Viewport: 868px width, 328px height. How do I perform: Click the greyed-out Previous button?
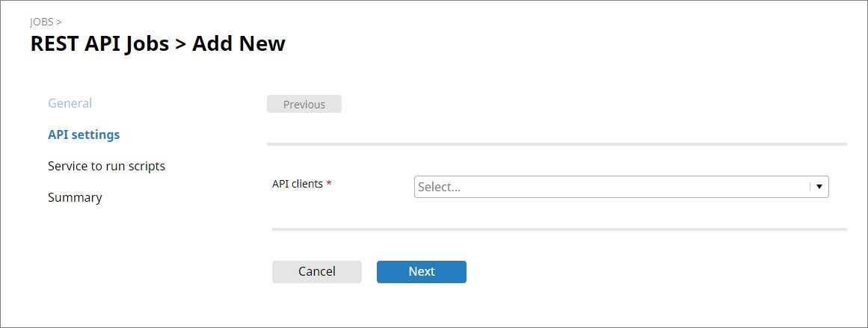304,105
